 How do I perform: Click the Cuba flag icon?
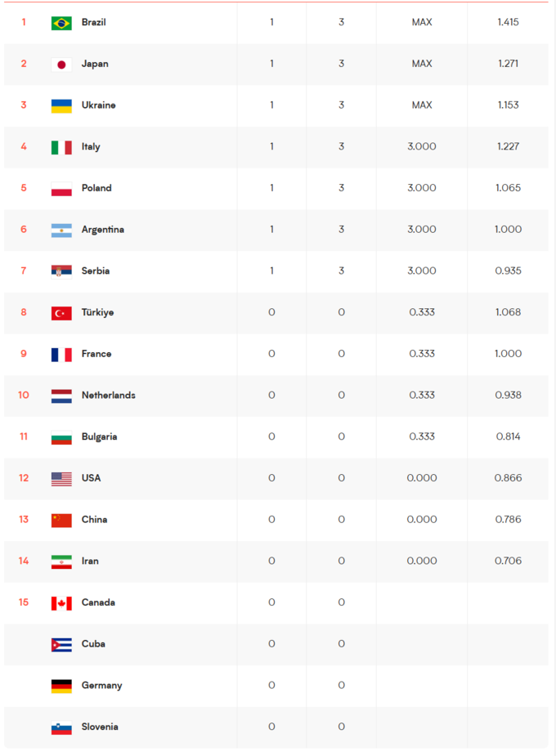tap(61, 645)
